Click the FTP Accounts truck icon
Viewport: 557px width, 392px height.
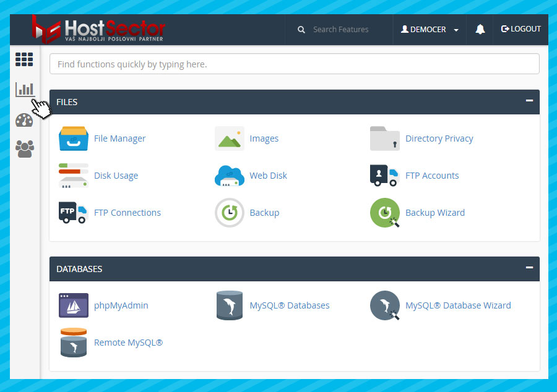click(385, 176)
